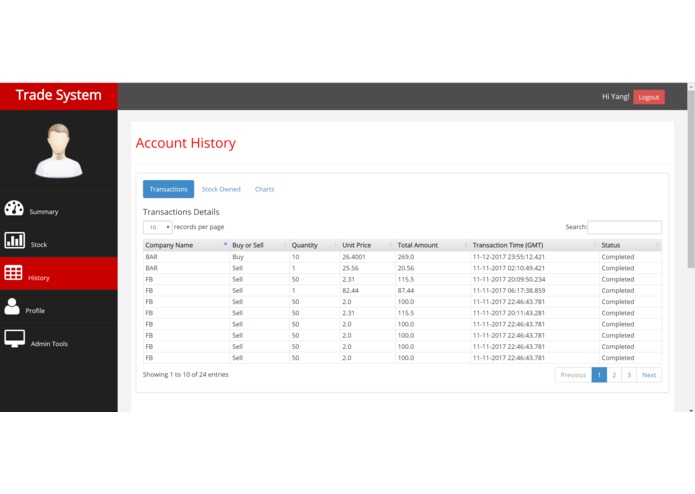Screen dimensions: 695x494
Task: Sort by Transaction Time (GMT) column
Action: coord(535,245)
